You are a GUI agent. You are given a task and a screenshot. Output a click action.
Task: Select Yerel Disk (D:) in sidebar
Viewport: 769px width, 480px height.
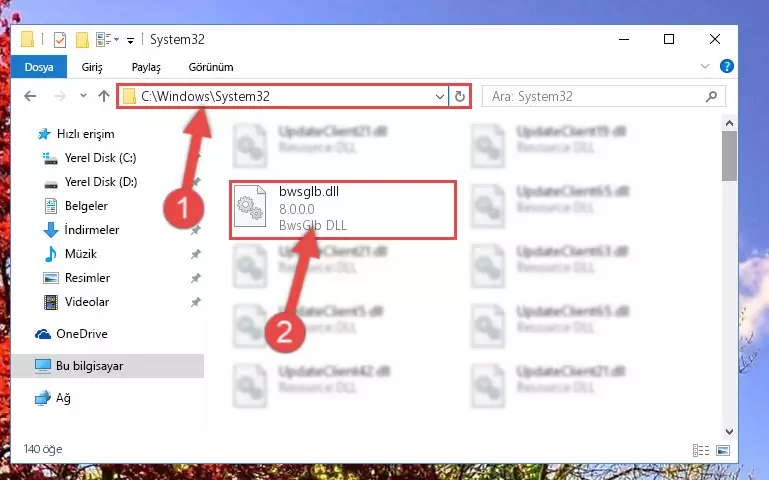[x=101, y=182]
